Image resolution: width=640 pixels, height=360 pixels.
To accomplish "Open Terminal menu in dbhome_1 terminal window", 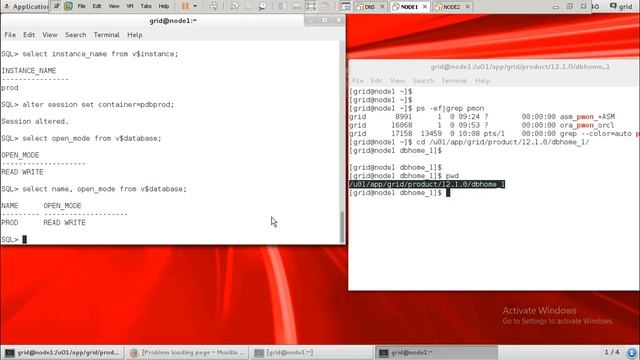I will [454, 81].
